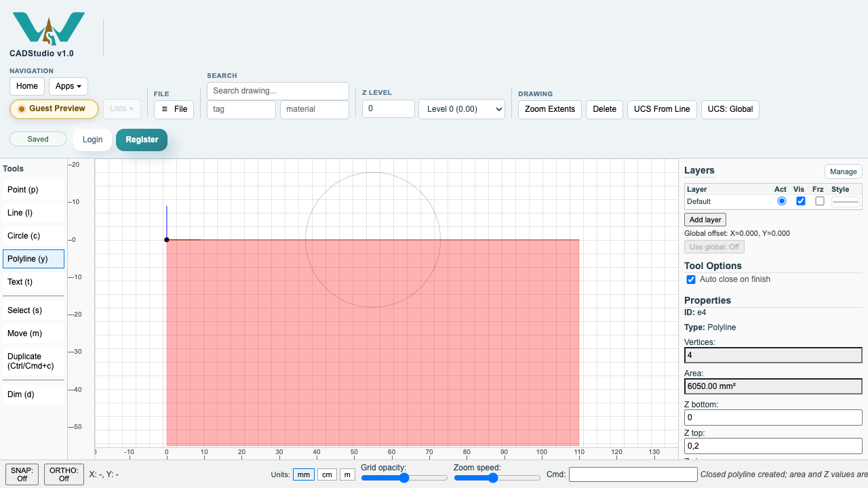Toggle Default layer visibility checkbox
The width and height of the screenshot is (868, 488).
(x=801, y=201)
